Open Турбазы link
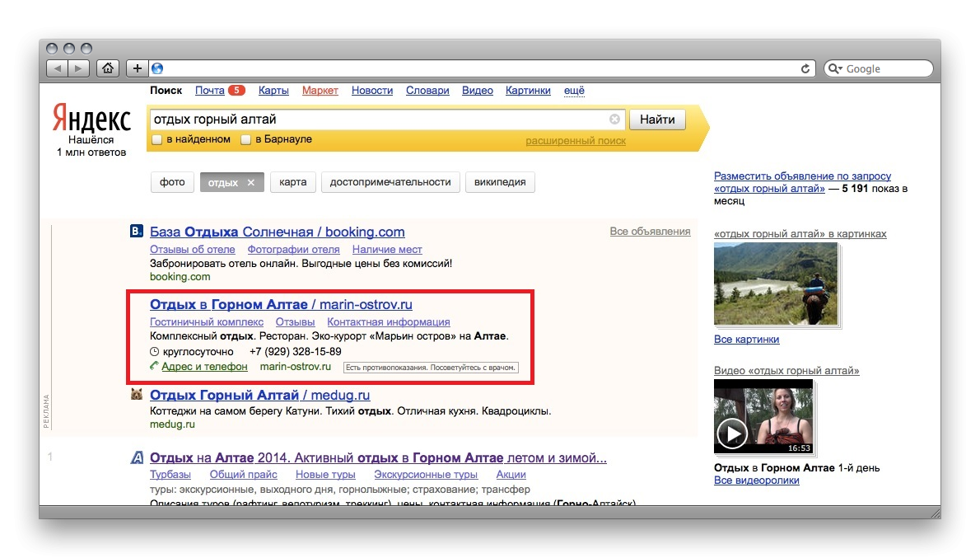Image resolution: width=980 pixels, height=558 pixels. pyautogui.click(x=170, y=474)
